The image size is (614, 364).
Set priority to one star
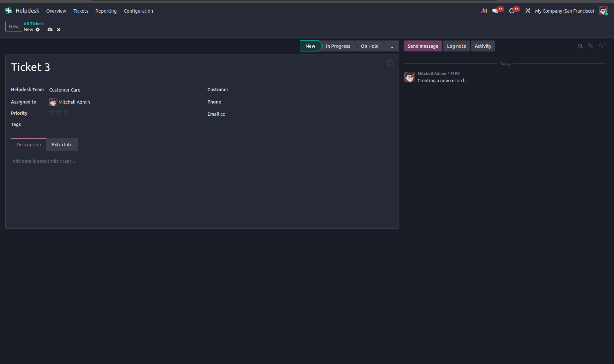click(52, 112)
